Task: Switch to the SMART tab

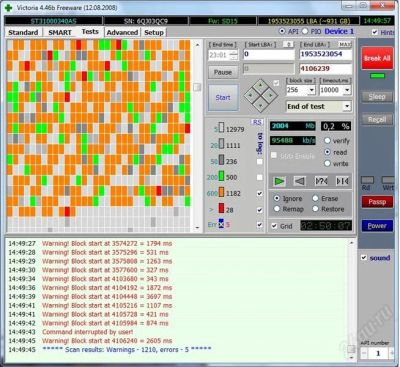Action: click(x=60, y=32)
